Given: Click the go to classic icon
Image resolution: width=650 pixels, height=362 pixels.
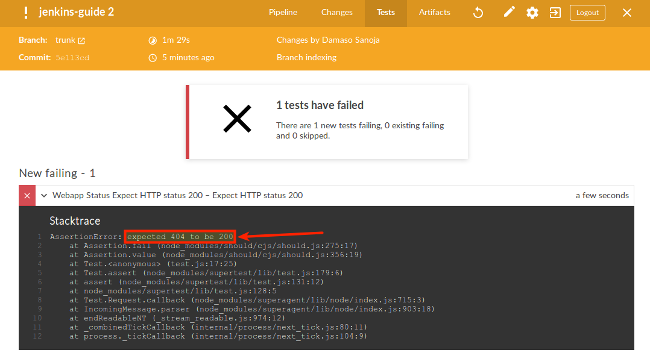Looking at the screenshot, I should pyautogui.click(x=555, y=13).
